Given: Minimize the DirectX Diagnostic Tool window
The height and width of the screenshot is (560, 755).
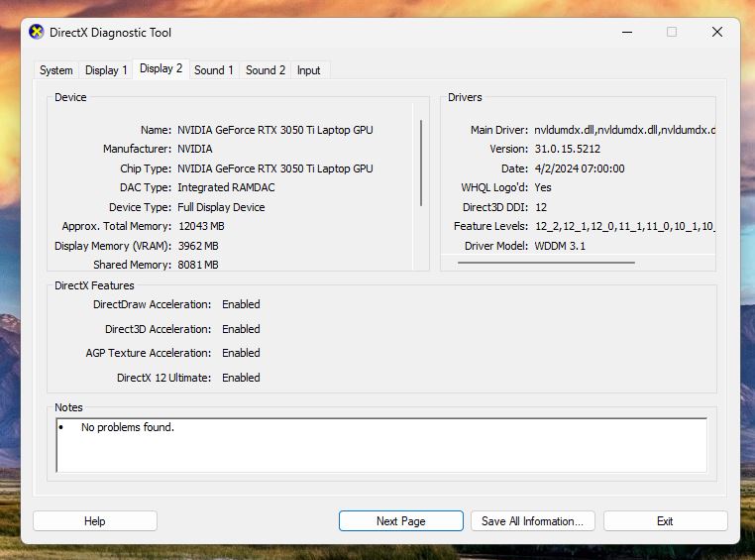Looking at the screenshot, I should [626, 32].
